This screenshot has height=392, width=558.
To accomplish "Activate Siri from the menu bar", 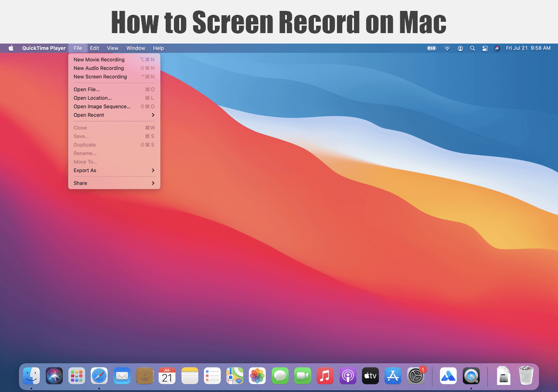I will [x=497, y=48].
